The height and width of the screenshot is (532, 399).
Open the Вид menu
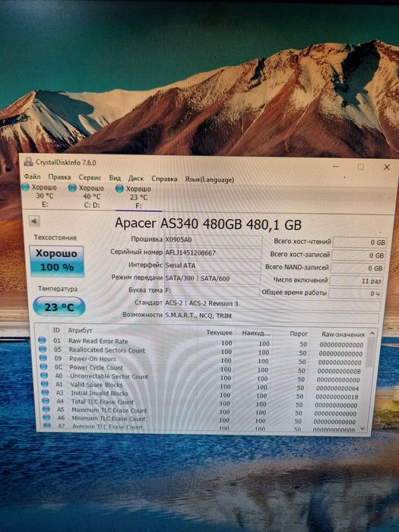tap(115, 178)
